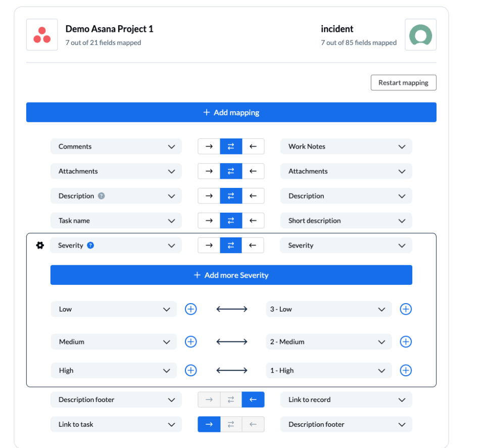The height and width of the screenshot is (448, 485).
Task: Click the Add more Severity button
Action: (x=231, y=275)
